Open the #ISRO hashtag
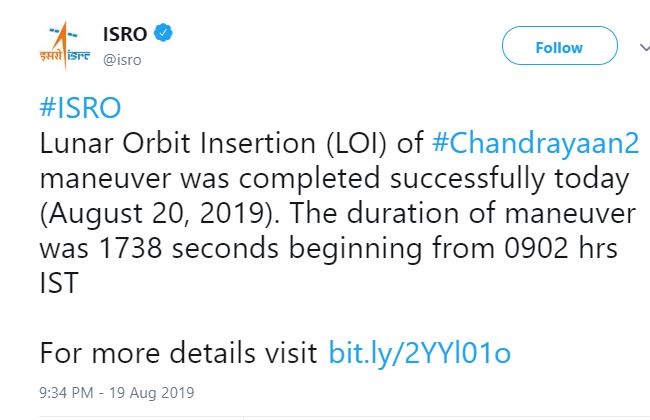This screenshot has height=420, width=650. pos(80,108)
